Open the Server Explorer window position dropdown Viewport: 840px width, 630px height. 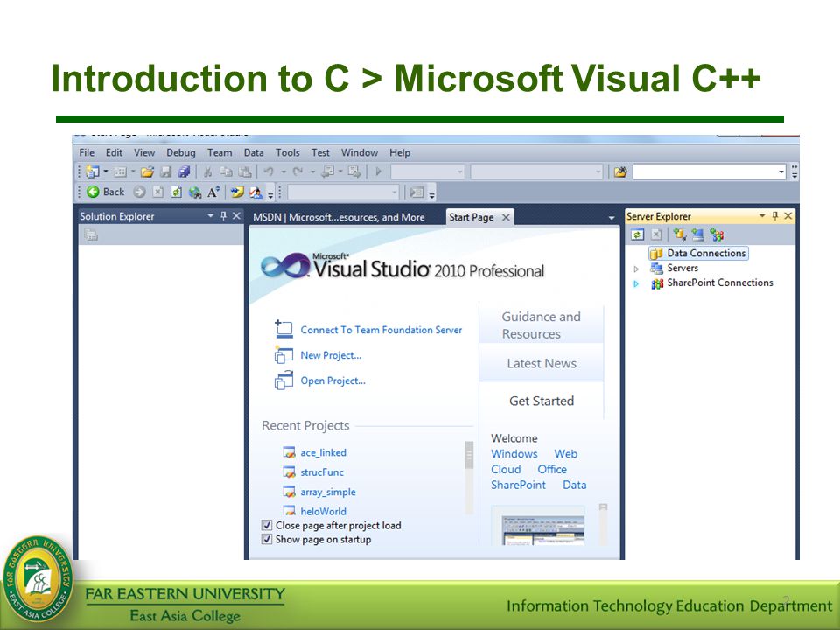point(762,216)
